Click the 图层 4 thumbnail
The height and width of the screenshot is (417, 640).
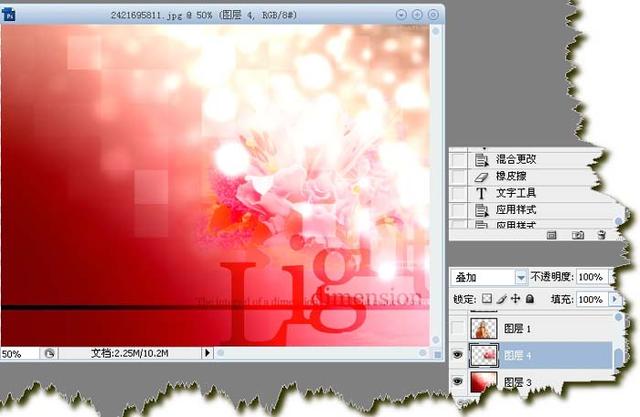click(484, 355)
